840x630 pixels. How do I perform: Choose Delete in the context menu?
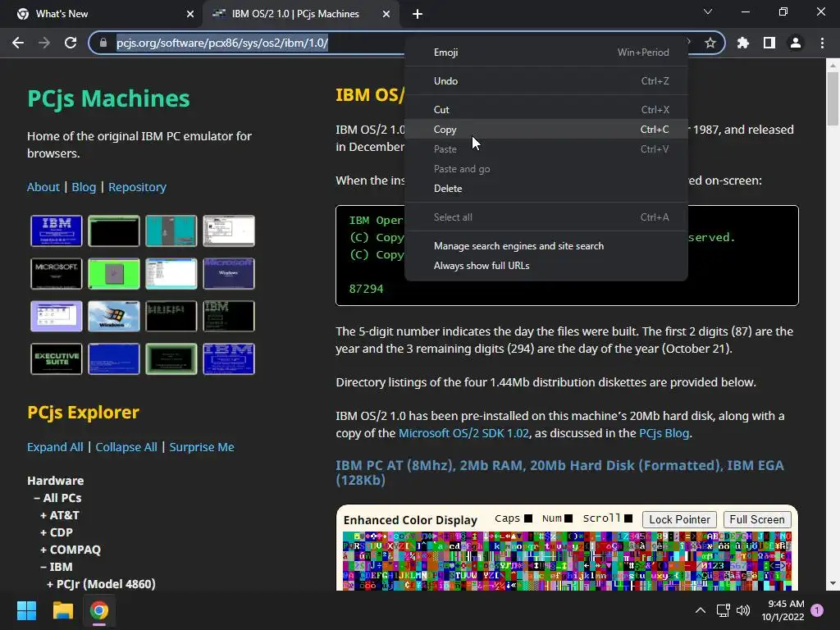pos(546,189)
